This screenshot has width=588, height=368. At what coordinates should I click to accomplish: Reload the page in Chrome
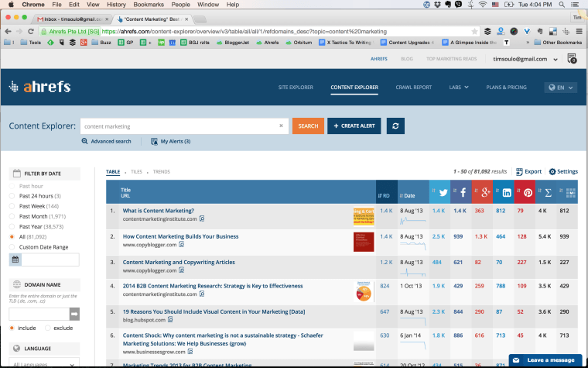coord(31,32)
